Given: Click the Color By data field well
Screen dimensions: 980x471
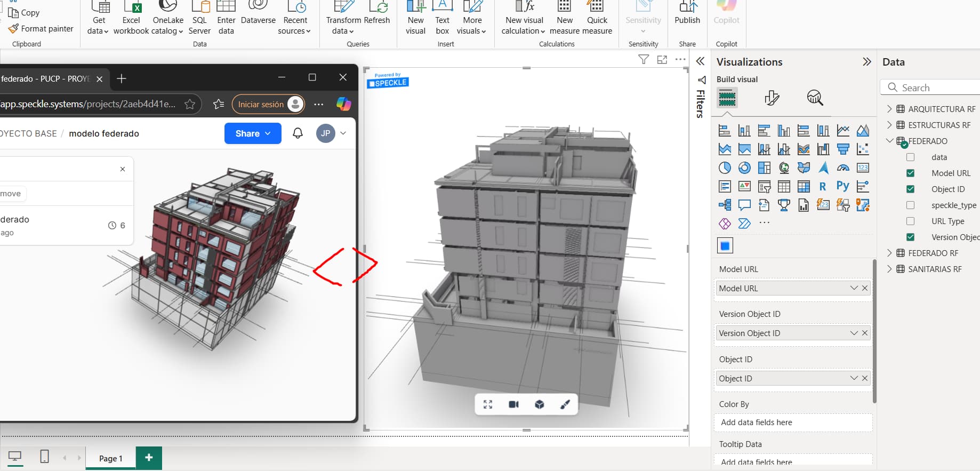Looking at the screenshot, I should [793, 422].
